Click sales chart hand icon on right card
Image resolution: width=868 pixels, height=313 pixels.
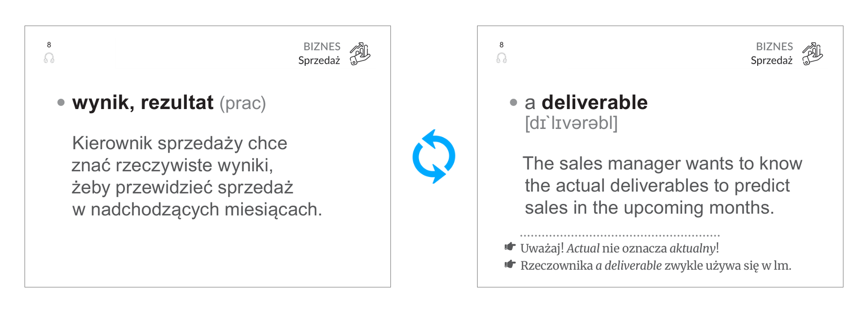click(812, 54)
